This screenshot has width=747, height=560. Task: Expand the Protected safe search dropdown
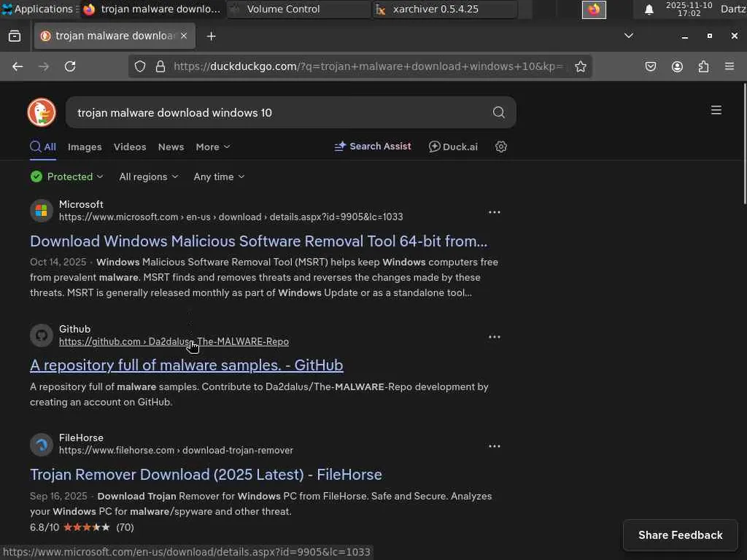66,176
